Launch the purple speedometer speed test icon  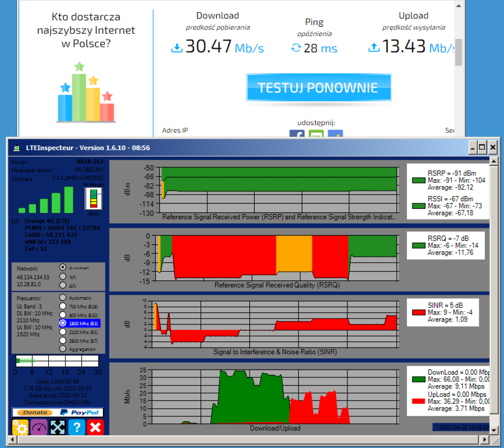pyautogui.click(x=39, y=427)
